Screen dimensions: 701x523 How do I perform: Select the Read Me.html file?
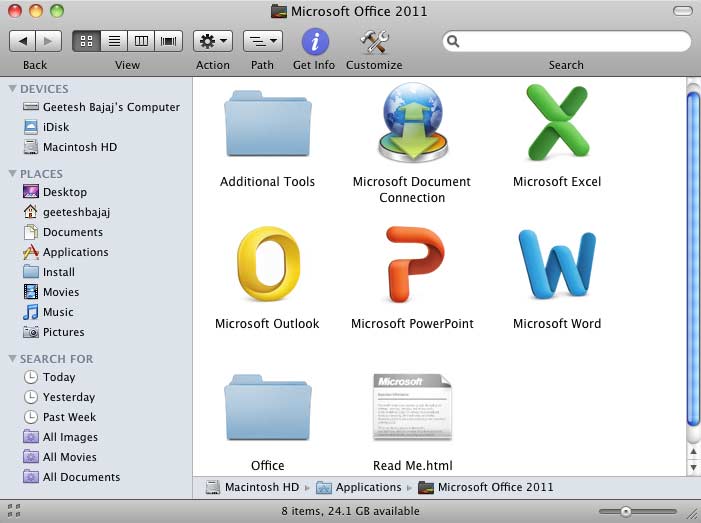tap(412, 407)
